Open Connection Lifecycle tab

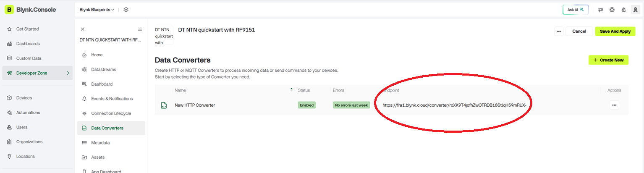(111, 113)
